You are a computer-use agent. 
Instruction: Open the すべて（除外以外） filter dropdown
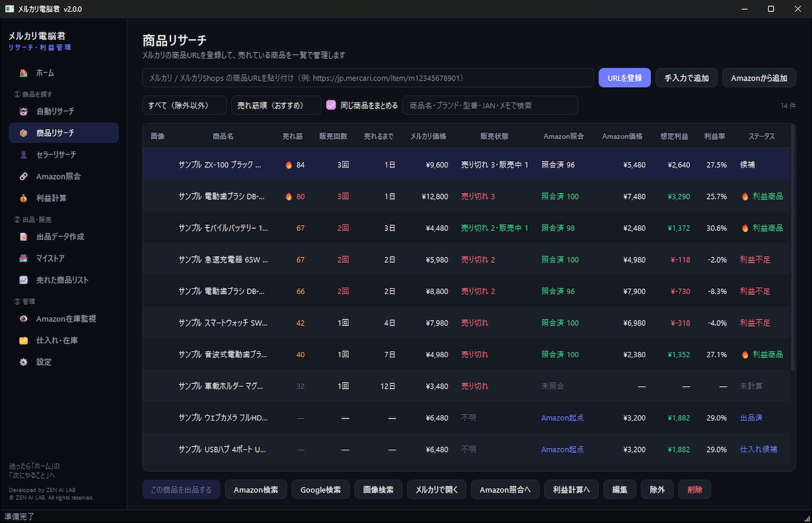click(184, 105)
